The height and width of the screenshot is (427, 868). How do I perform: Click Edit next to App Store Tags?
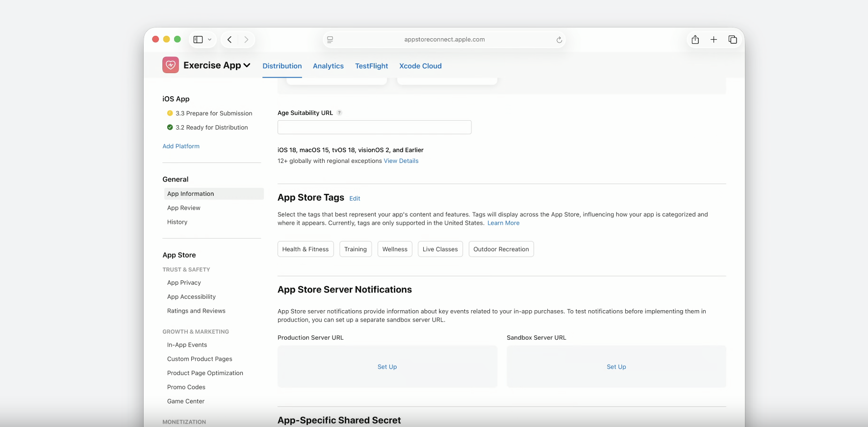click(355, 198)
